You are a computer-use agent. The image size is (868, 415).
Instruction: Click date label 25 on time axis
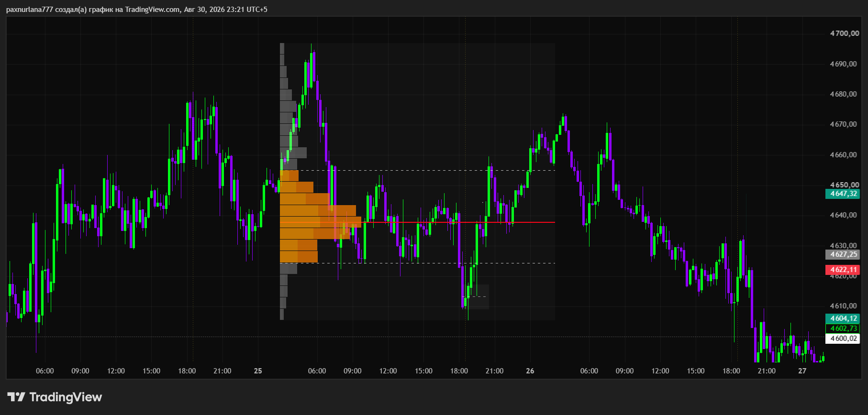(x=258, y=371)
